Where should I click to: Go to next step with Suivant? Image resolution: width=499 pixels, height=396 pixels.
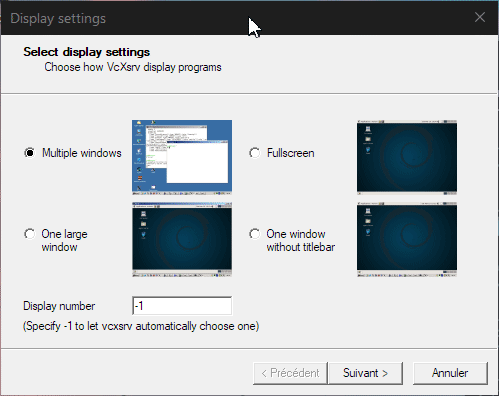tap(365, 373)
